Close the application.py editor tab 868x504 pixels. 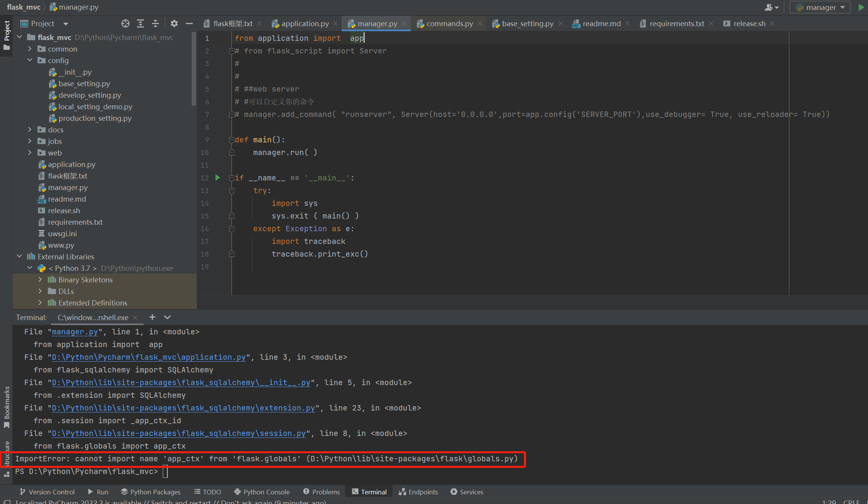pos(336,23)
